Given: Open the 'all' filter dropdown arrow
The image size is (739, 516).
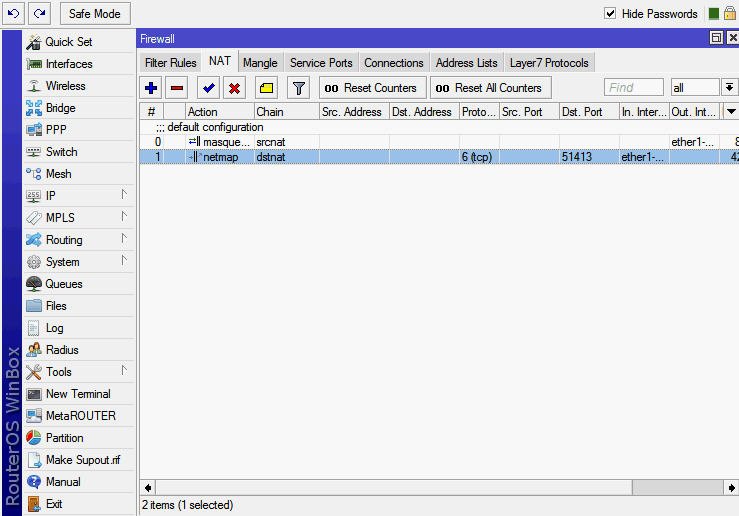Looking at the screenshot, I should [x=729, y=88].
